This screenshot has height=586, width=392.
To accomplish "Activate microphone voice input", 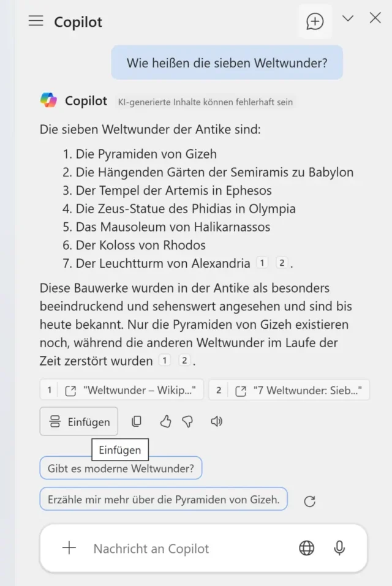I will 339,548.
